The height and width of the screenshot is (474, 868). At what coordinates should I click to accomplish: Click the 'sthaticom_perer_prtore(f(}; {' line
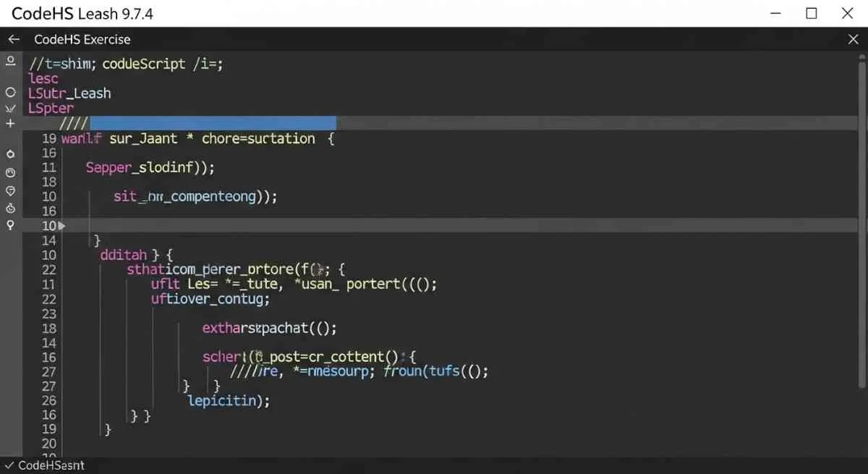point(237,270)
